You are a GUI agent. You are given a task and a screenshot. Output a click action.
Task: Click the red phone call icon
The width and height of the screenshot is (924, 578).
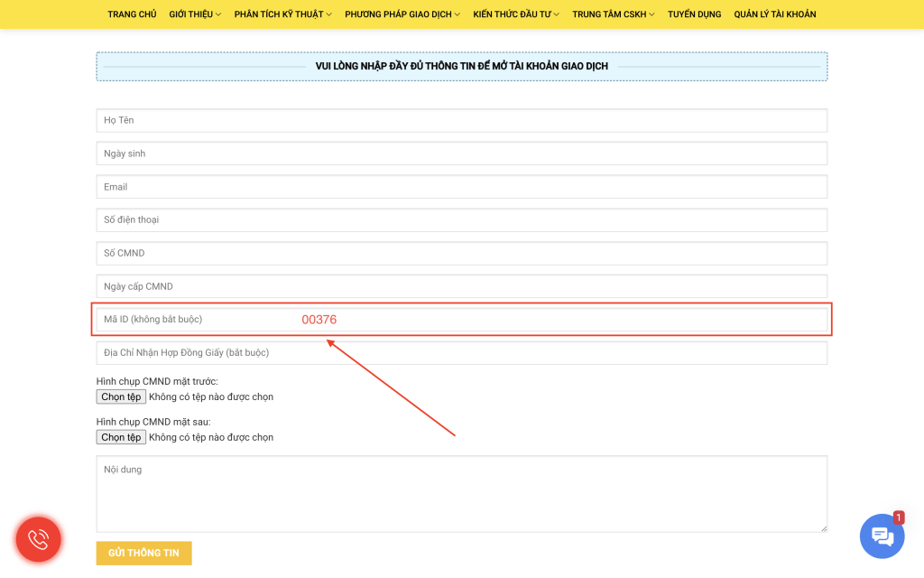[x=38, y=539]
